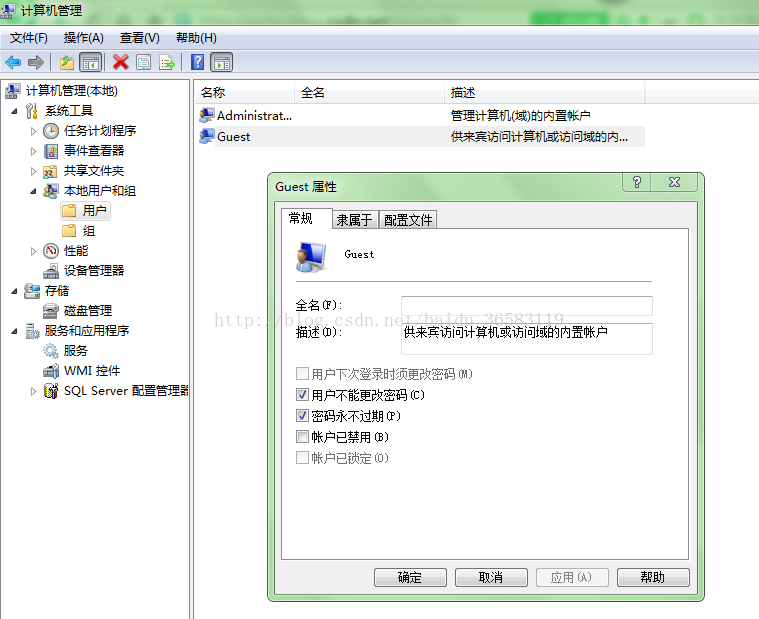Collapse the 服务和应用程序 tree node
Screen dimensions: 759x619
15,332
